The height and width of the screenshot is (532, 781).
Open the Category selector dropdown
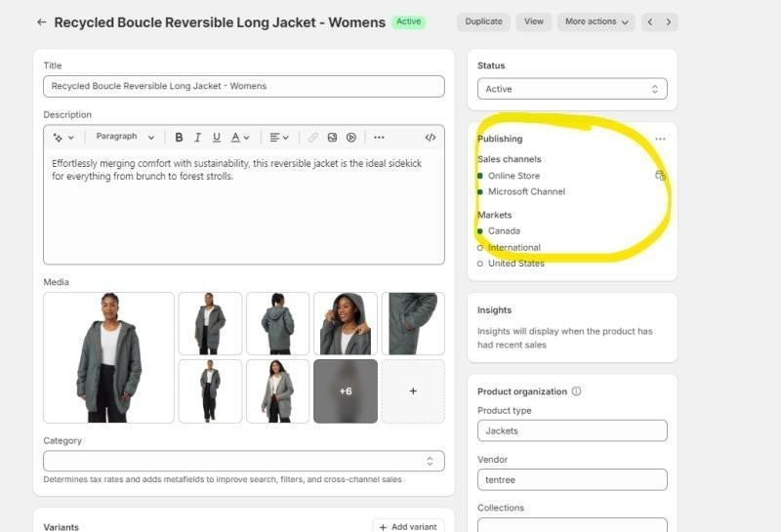(243, 461)
